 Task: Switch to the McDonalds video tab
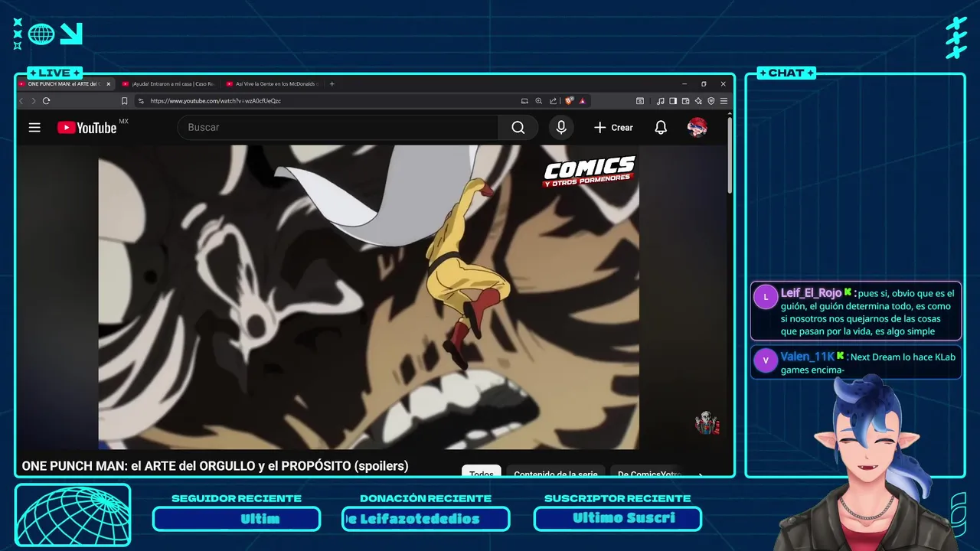point(272,84)
